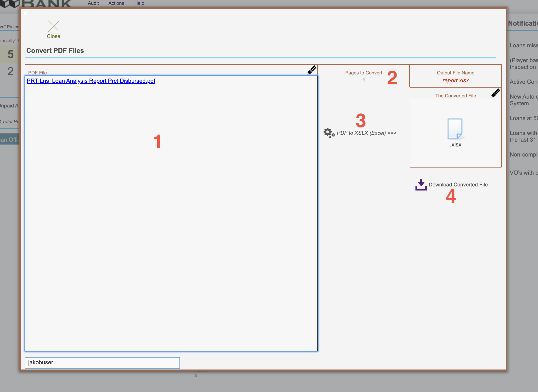Open the Audit menu
The image size is (538, 392).
(93, 3)
